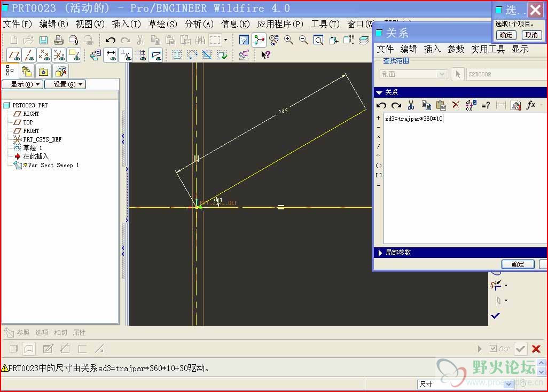This screenshot has height=392, width=548.
Task: Toggle annotation element display
Action: tap(74, 55)
